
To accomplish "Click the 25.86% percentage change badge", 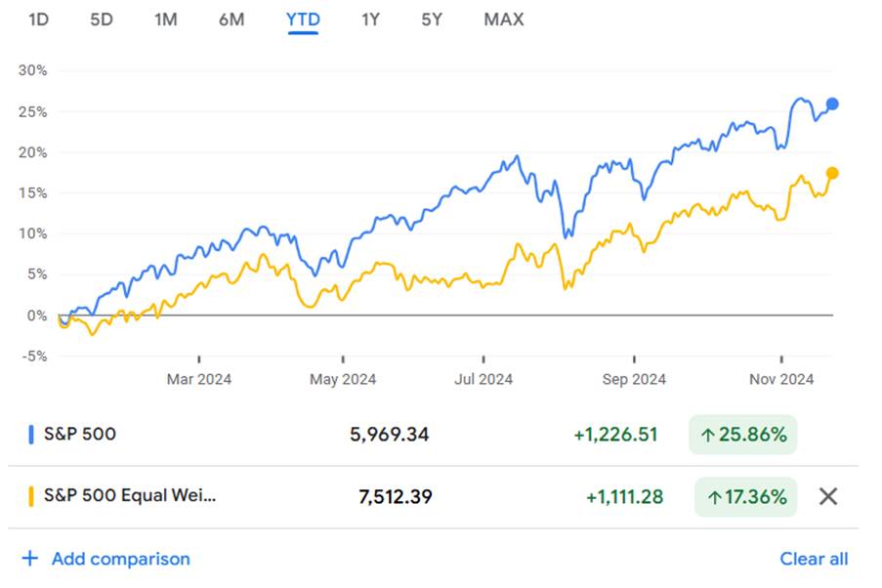I will click(x=743, y=435).
